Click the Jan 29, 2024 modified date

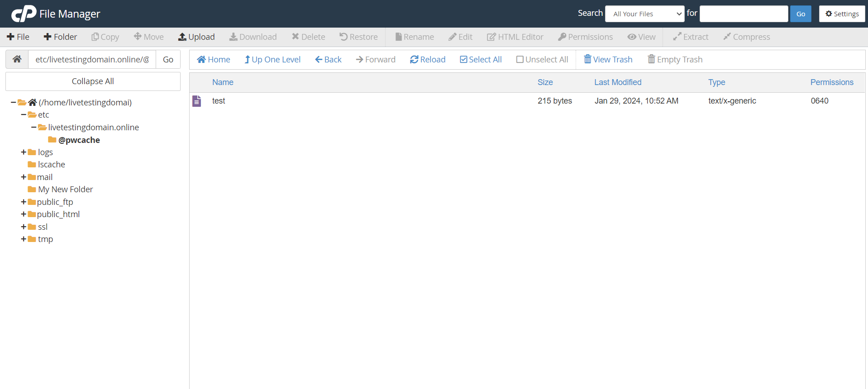click(636, 101)
